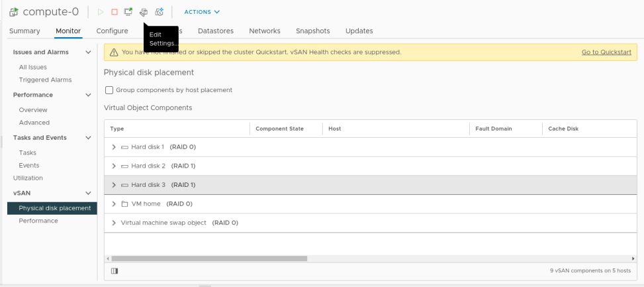644x287 pixels.
Task: Enable Group components by host placement
Action: click(109, 90)
